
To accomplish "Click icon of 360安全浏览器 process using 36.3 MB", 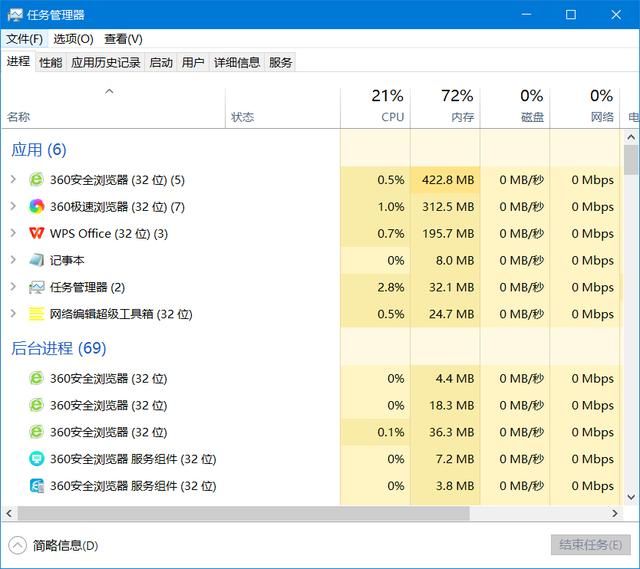I will click(x=36, y=432).
